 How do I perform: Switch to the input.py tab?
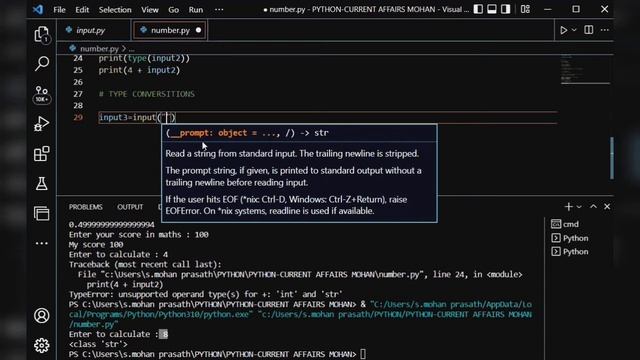(91, 30)
